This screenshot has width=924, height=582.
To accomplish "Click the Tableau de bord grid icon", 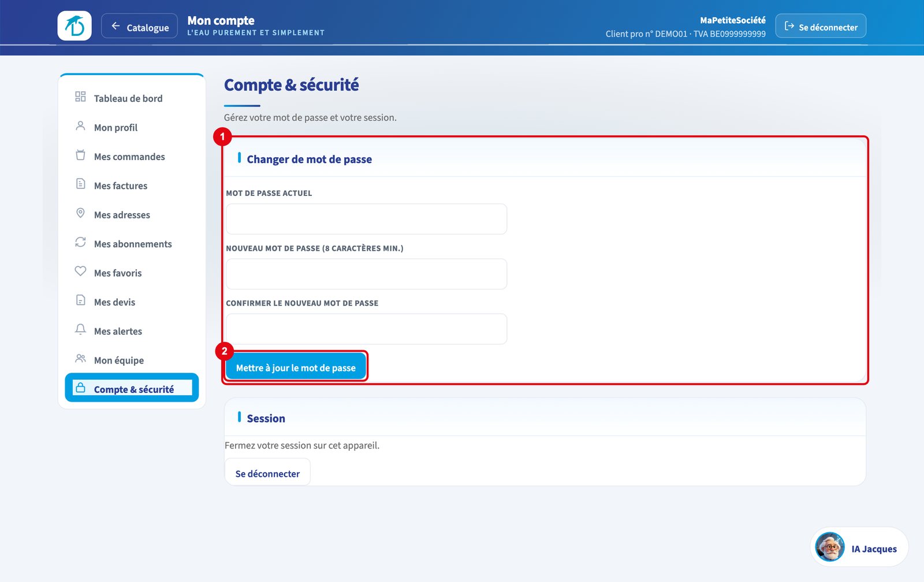I will click(x=80, y=97).
